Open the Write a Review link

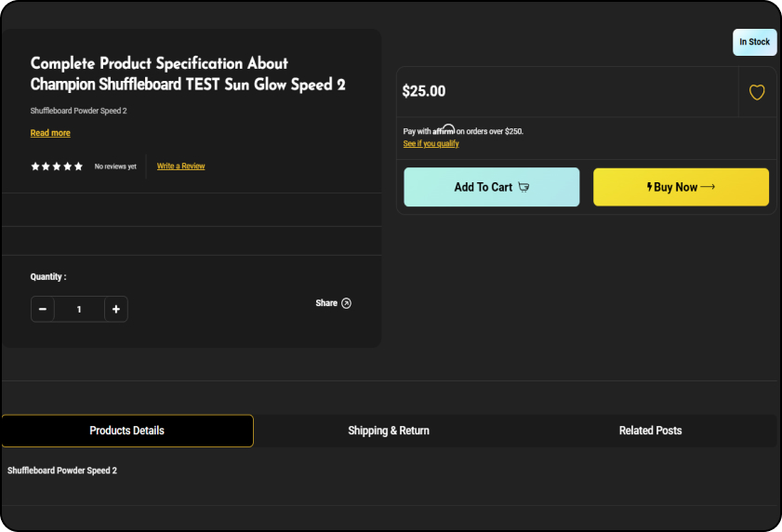[x=180, y=166]
